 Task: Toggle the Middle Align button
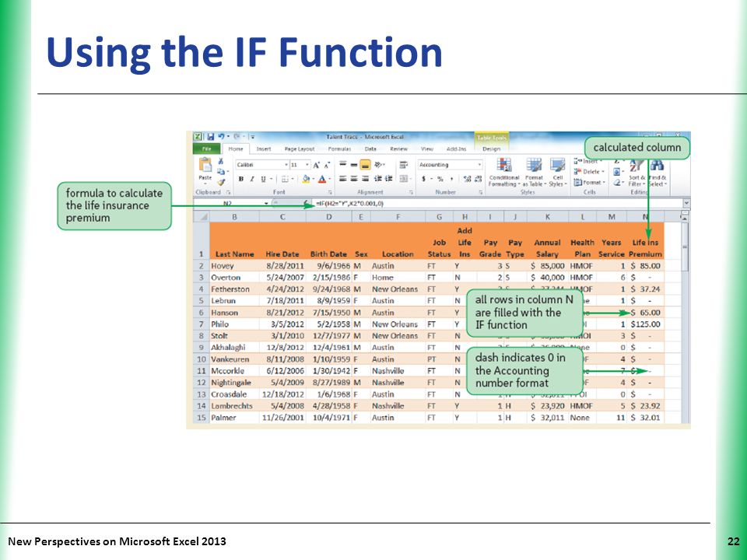tap(354, 165)
